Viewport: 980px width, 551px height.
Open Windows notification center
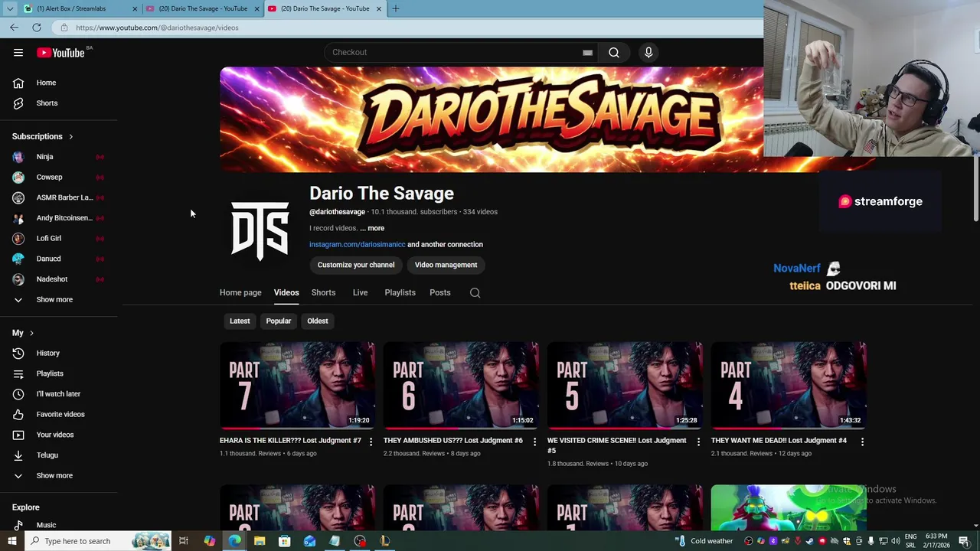pos(964,541)
